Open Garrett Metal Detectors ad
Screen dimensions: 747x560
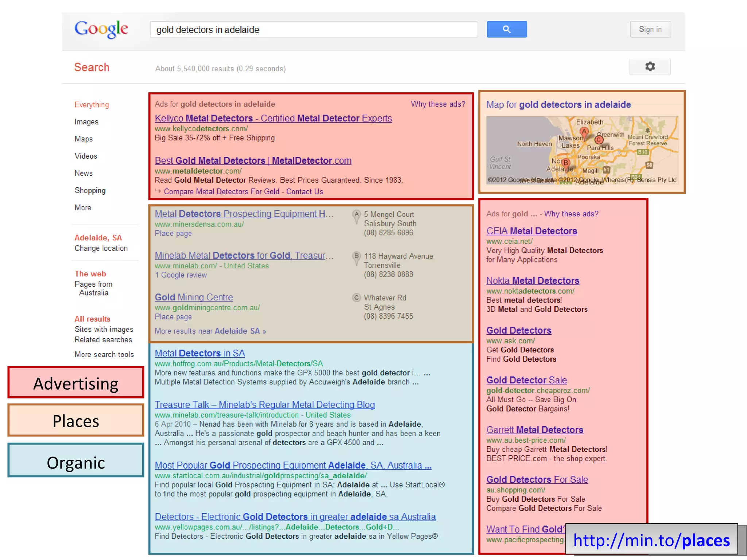[535, 429]
